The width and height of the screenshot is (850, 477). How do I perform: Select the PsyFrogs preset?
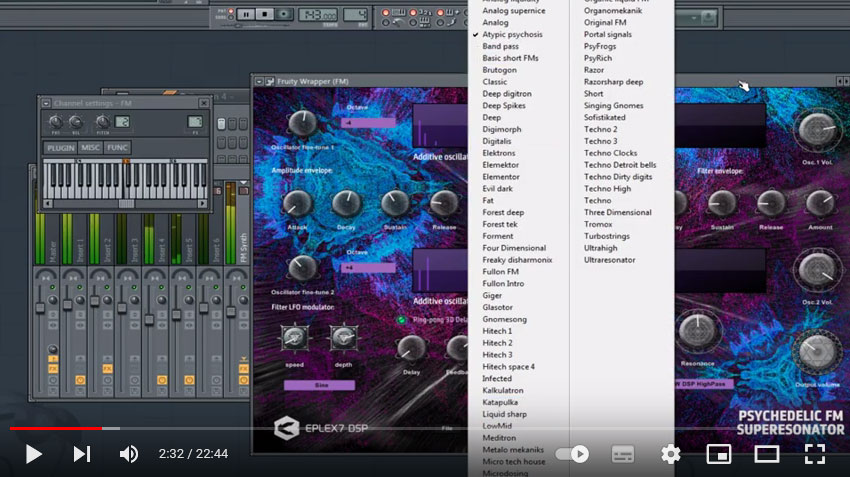point(600,46)
